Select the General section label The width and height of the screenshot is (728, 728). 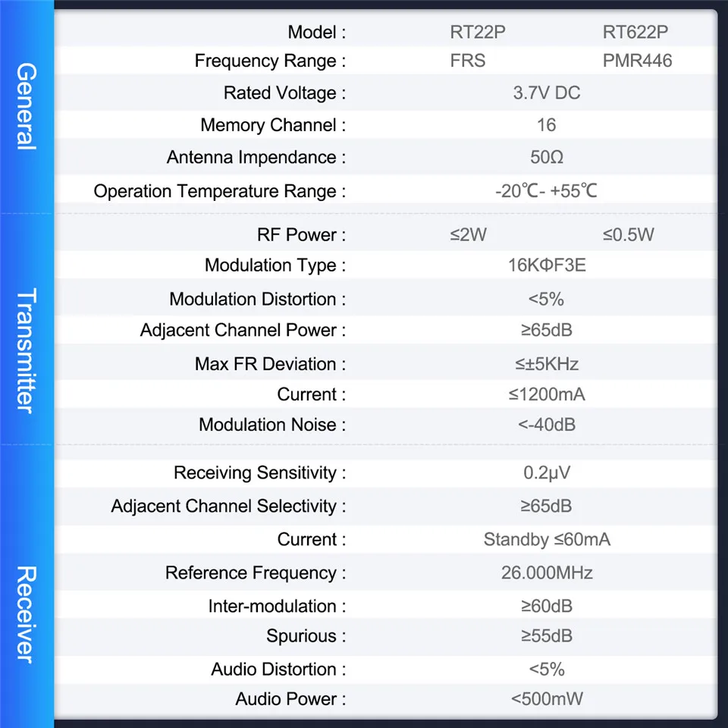click(x=27, y=106)
